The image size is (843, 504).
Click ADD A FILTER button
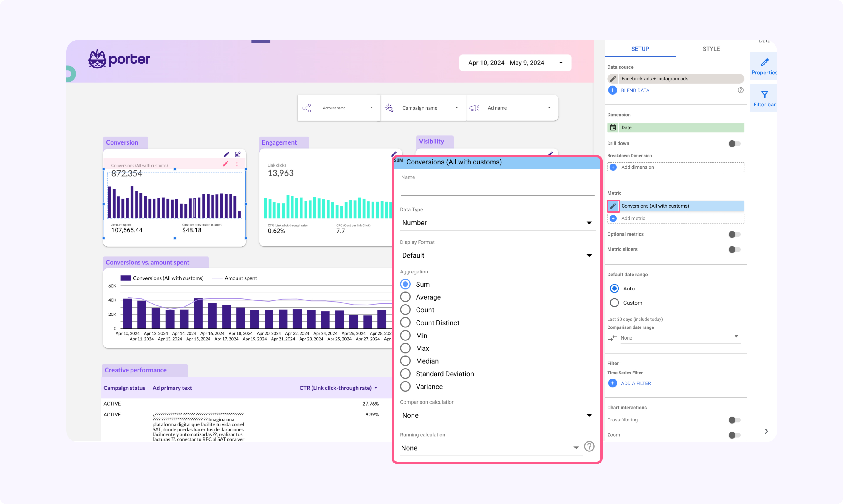click(x=636, y=384)
